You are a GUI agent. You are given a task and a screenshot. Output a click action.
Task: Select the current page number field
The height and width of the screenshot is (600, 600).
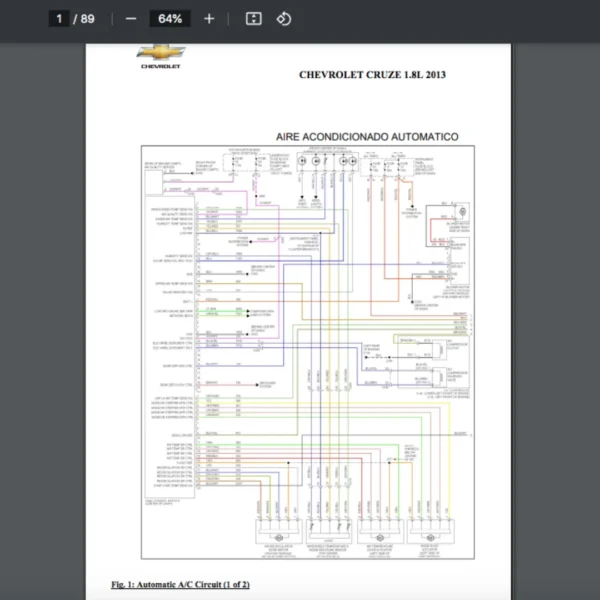pyautogui.click(x=60, y=19)
